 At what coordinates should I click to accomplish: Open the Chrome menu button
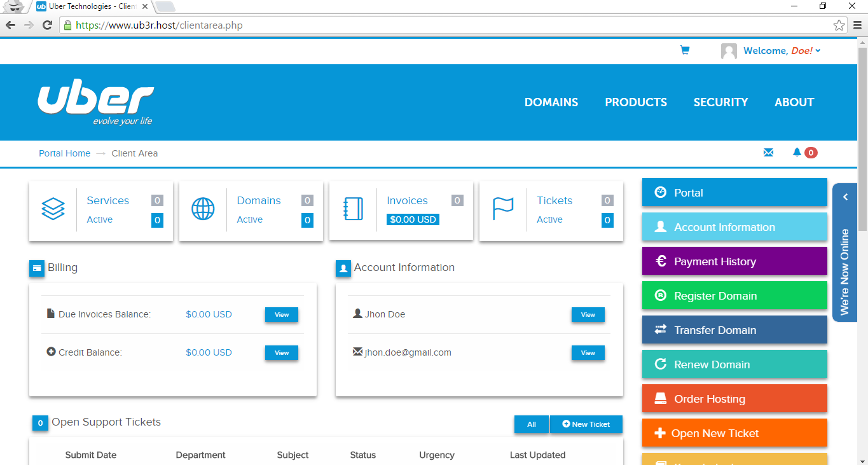857,25
